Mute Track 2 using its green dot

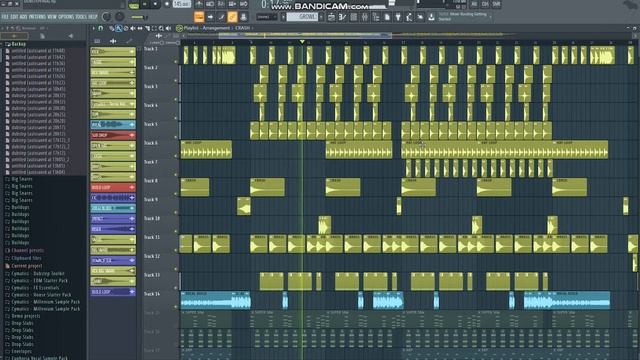point(176,80)
